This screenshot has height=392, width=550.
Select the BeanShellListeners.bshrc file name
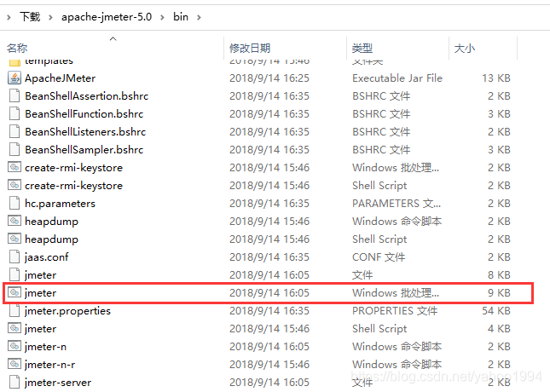point(85,131)
